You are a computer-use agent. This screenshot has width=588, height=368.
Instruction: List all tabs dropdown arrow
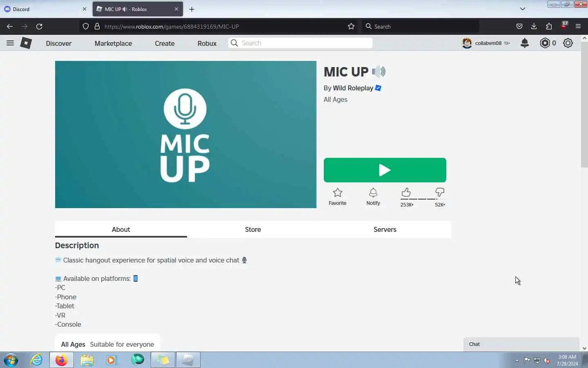522,9
